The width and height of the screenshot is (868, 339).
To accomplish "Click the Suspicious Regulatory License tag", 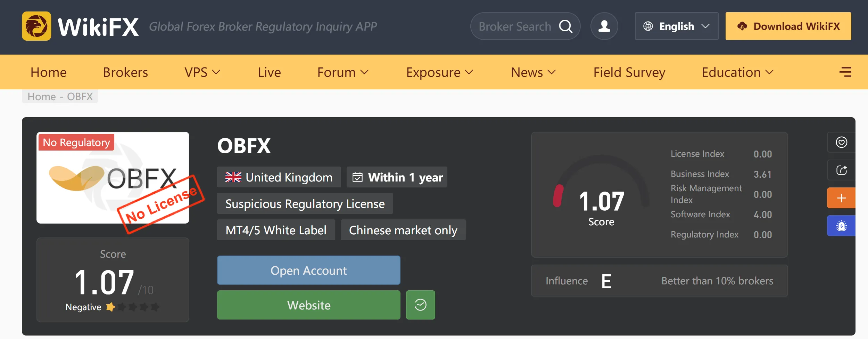I will click(x=305, y=203).
